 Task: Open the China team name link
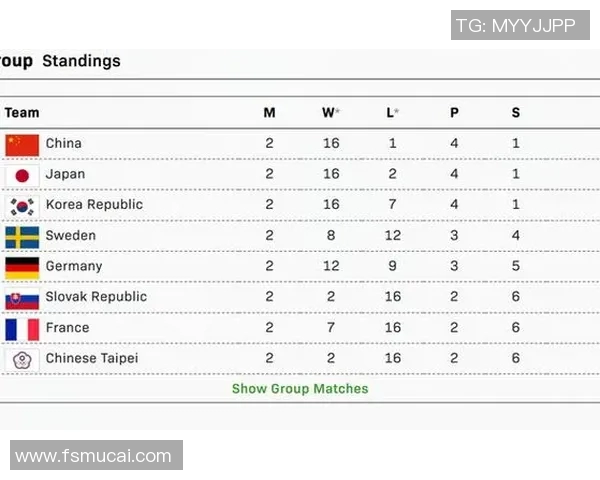64,144
